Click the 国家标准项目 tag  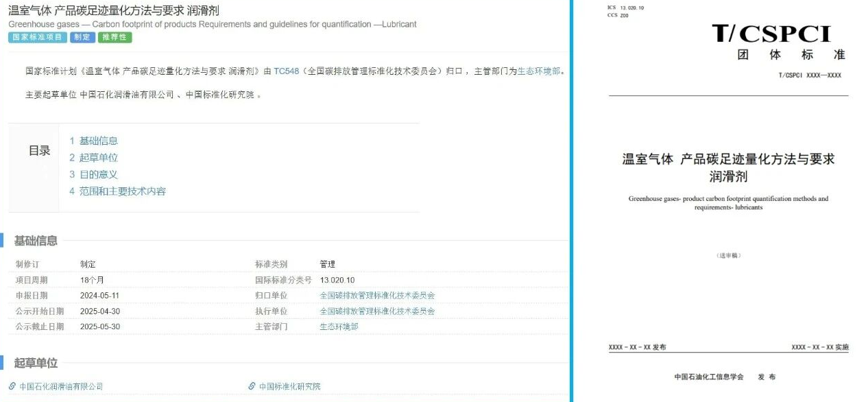(38, 37)
